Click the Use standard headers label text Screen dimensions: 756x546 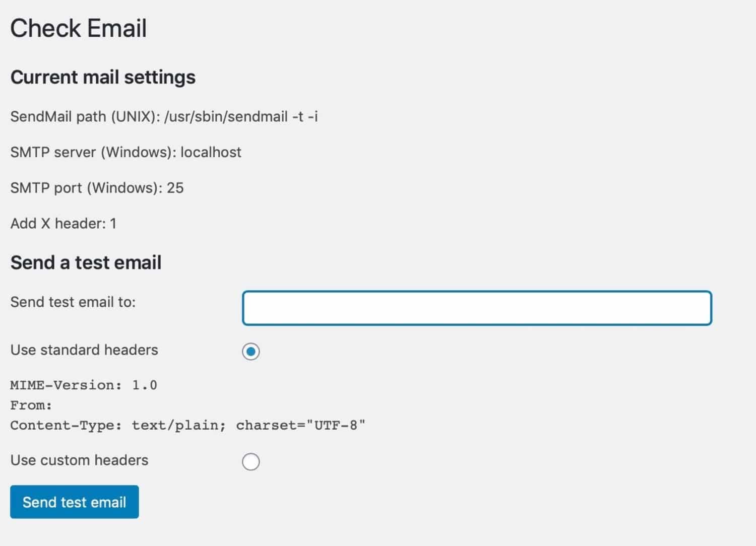[84, 350]
